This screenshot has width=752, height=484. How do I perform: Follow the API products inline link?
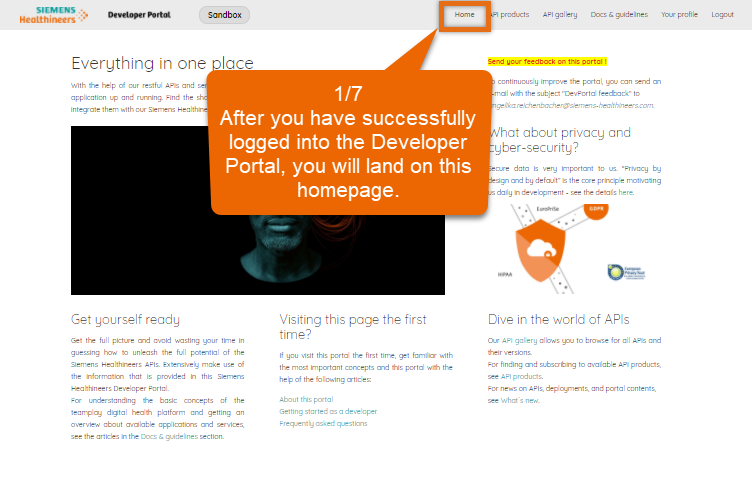click(521, 377)
